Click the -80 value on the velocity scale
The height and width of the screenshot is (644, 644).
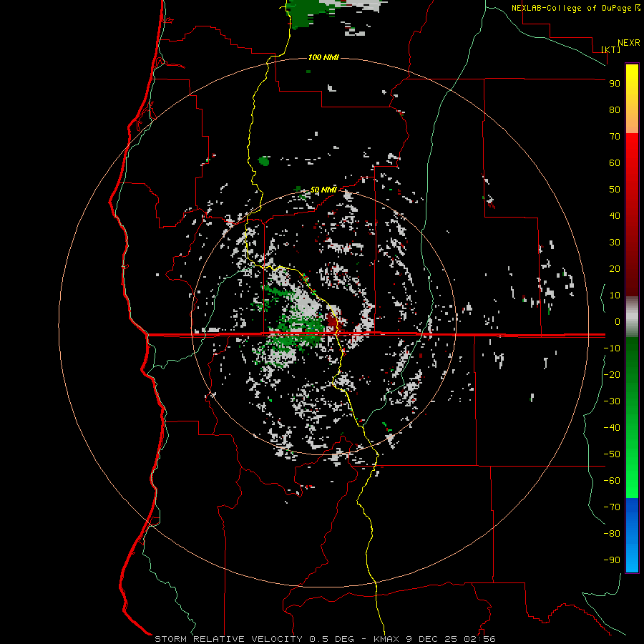click(x=612, y=534)
